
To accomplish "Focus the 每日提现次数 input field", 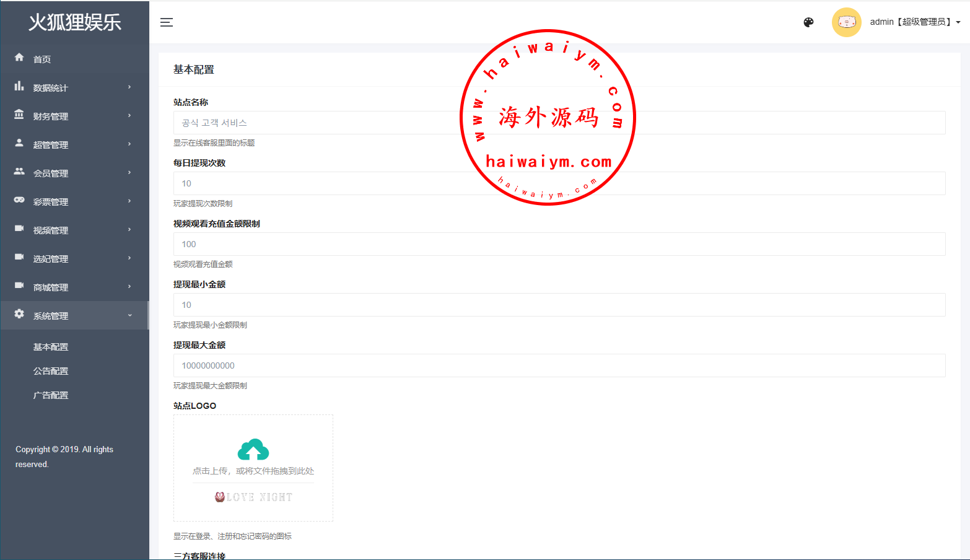I will (559, 183).
